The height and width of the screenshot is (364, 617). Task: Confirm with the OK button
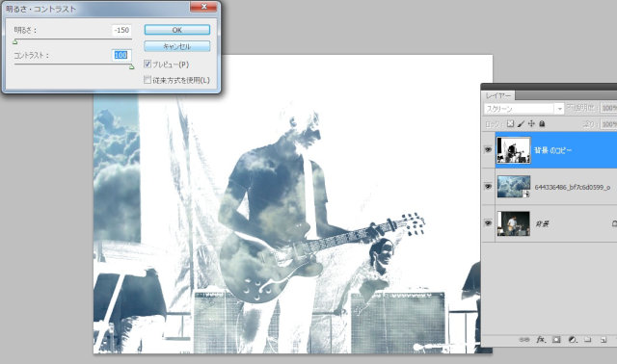177,30
